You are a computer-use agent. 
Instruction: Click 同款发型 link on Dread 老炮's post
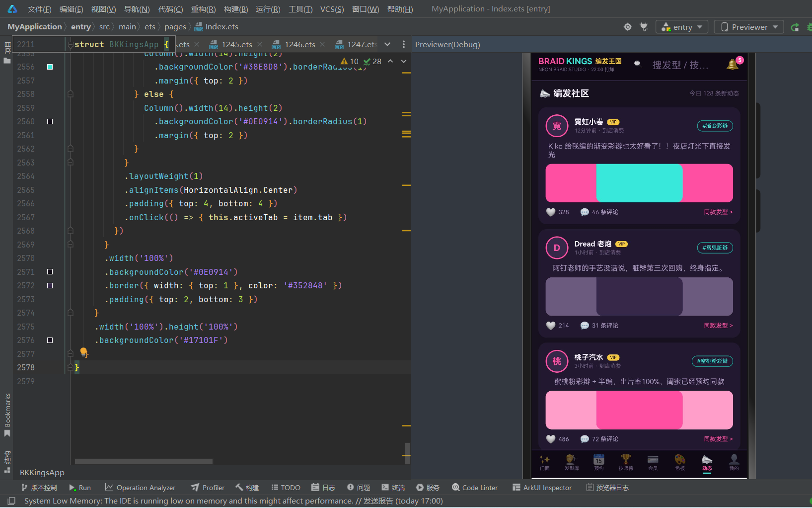718,326
